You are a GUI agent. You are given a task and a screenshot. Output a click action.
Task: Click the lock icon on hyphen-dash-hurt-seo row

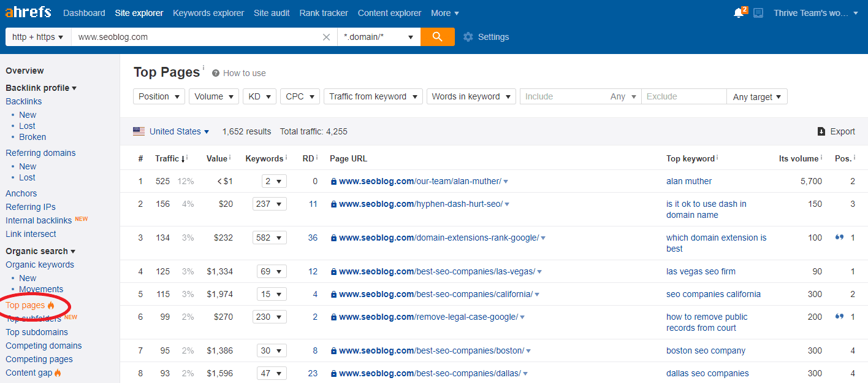333,204
